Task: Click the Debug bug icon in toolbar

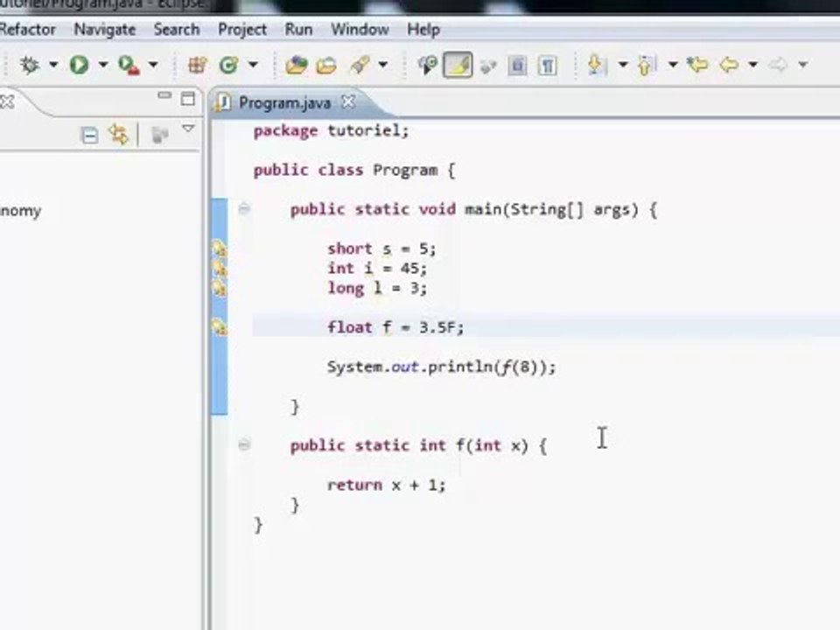Action: coord(30,65)
